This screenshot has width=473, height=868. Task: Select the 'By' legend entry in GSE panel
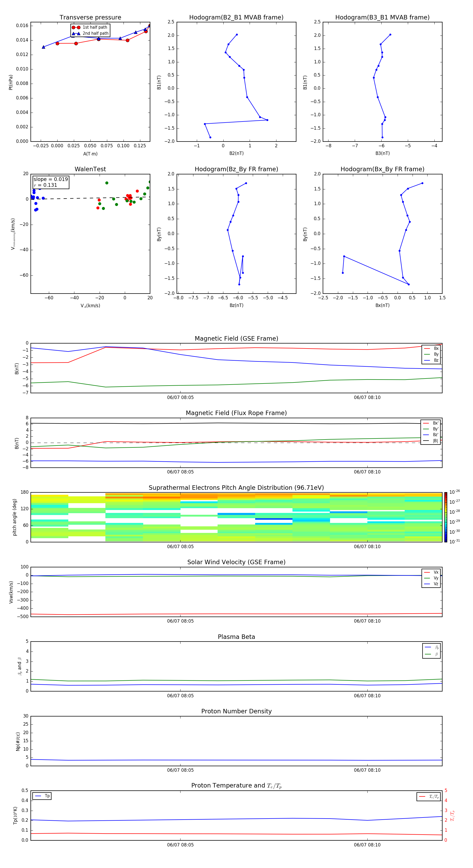click(431, 354)
